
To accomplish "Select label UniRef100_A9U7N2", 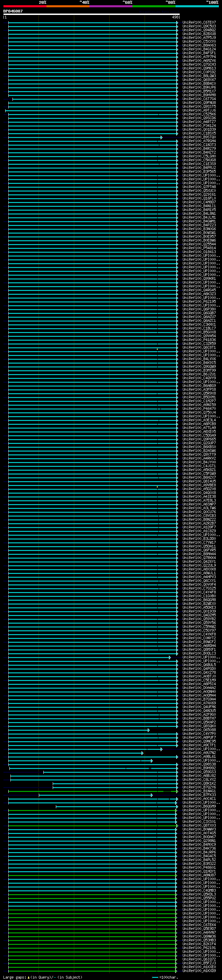I will 199,753.
